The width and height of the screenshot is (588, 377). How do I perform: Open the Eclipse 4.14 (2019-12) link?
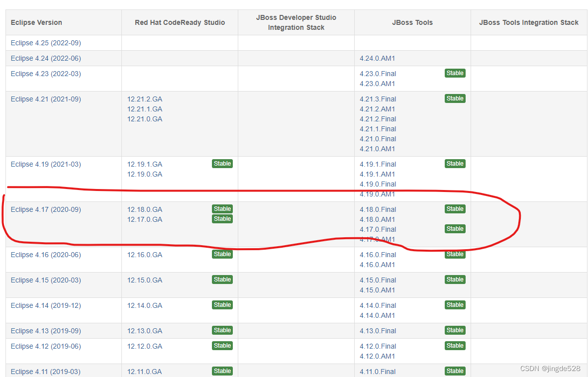click(x=46, y=306)
